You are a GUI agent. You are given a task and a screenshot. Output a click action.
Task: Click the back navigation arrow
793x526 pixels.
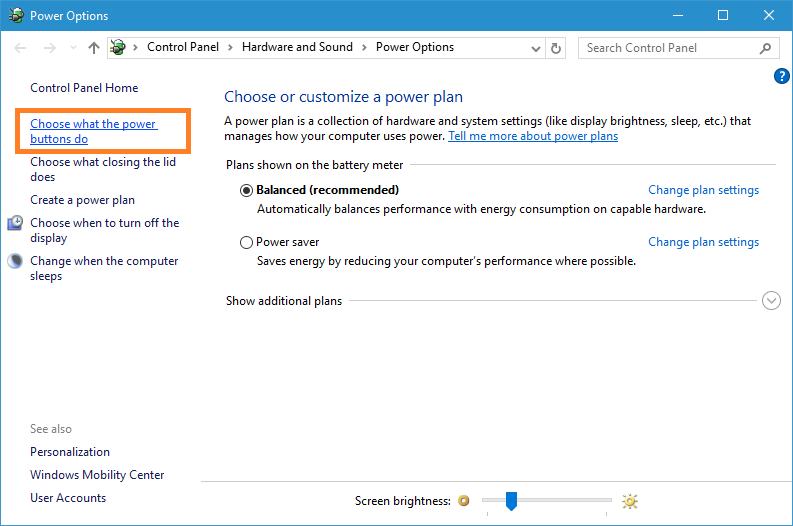[x=20, y=48]
